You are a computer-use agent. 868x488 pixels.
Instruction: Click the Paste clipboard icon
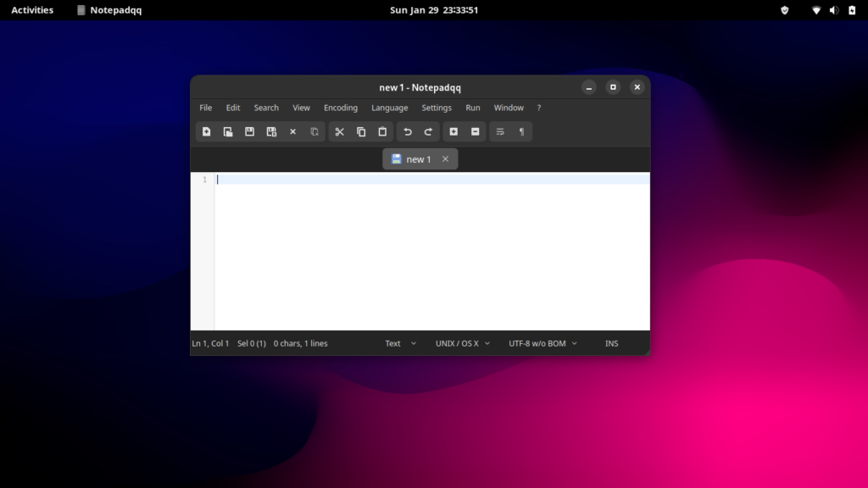coord(382,132)
